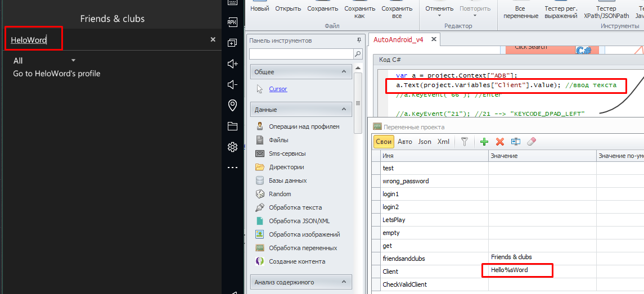Screen dimensions: 644x294
Task: Toggle the Свои variables filter button
Action: click(384, 142)
